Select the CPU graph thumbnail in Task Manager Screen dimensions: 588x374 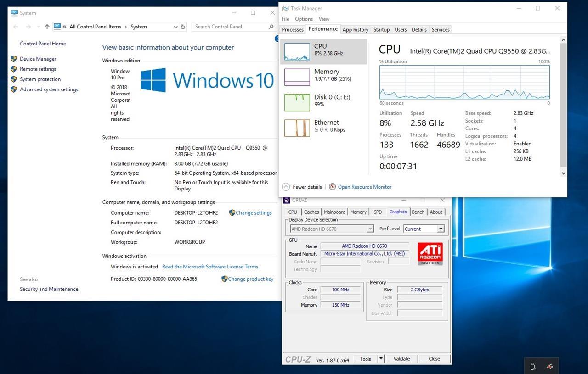coord(297,52)
